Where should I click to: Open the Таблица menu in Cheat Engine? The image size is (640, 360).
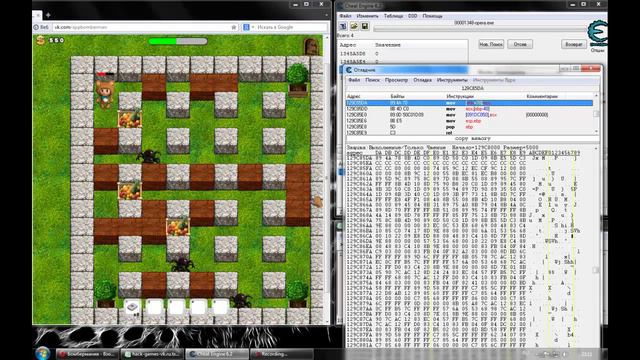tap(393, 16)
